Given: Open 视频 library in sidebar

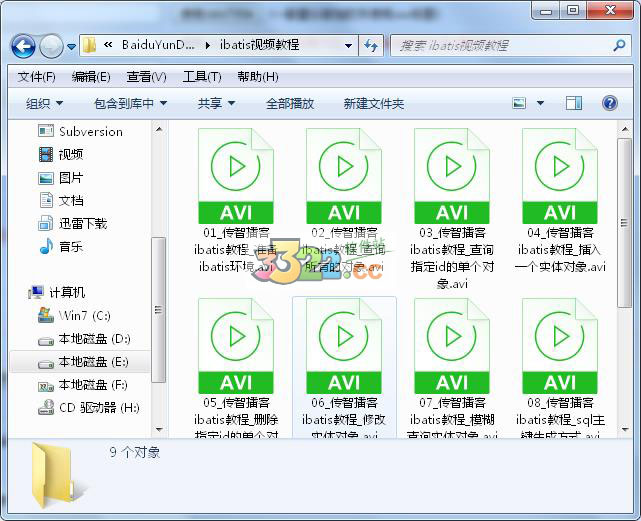Looking at the screenshot, I should 61,154.
